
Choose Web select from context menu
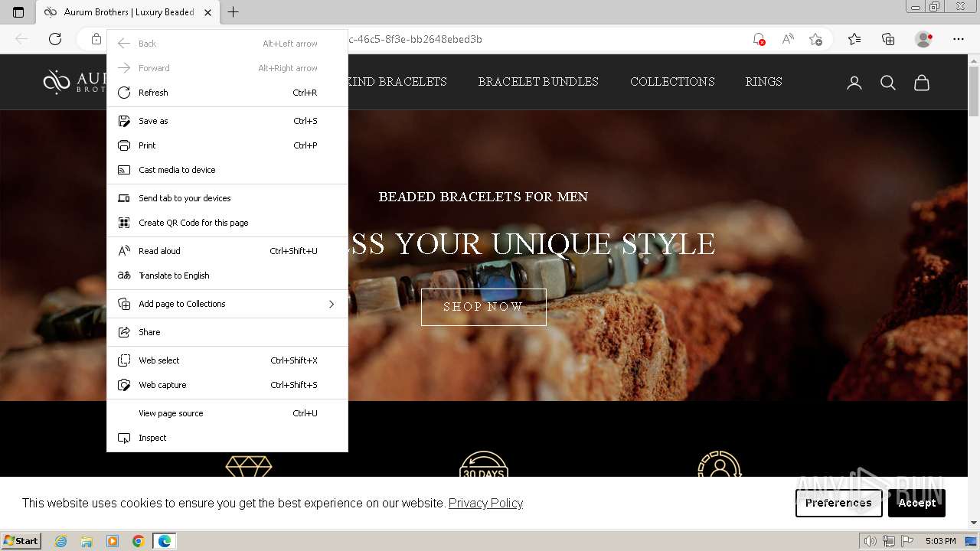tap(227, 360)
